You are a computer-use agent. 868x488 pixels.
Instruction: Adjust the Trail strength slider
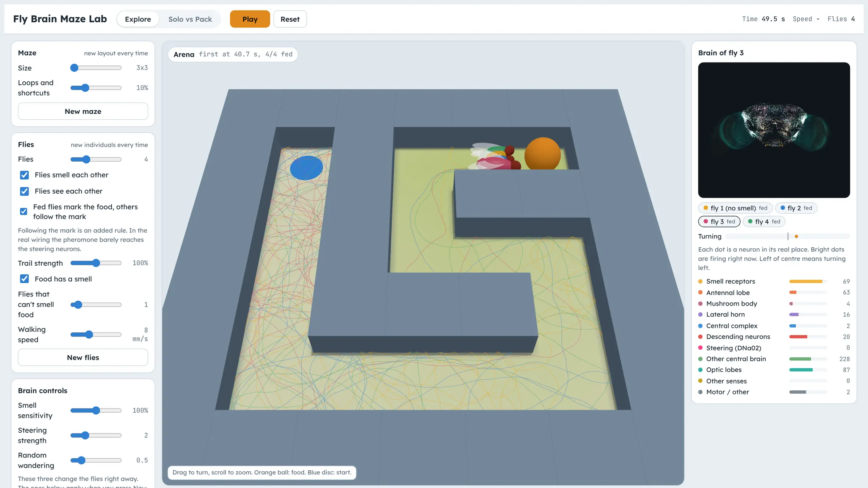(x=96, y=263)
